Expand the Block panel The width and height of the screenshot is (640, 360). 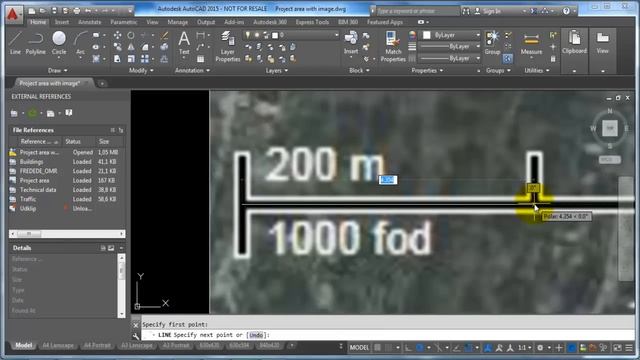tap(359, 71)
